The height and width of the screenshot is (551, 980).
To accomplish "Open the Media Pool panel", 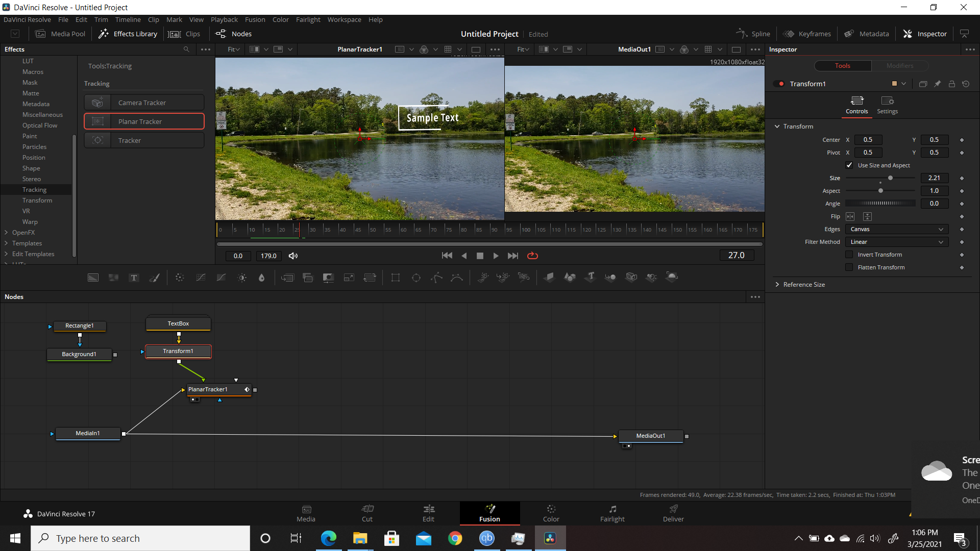I will [x=60, y=34].
